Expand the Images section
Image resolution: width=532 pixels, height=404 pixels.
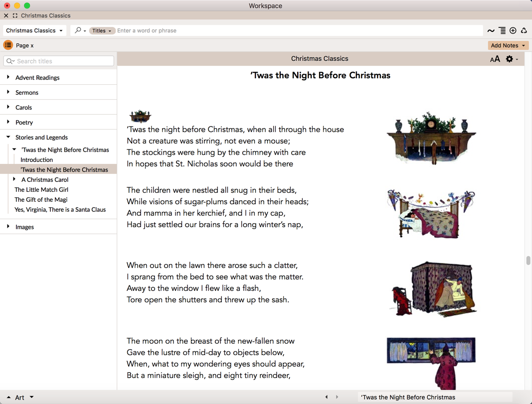pyautogui.click(x=8, y=226)
